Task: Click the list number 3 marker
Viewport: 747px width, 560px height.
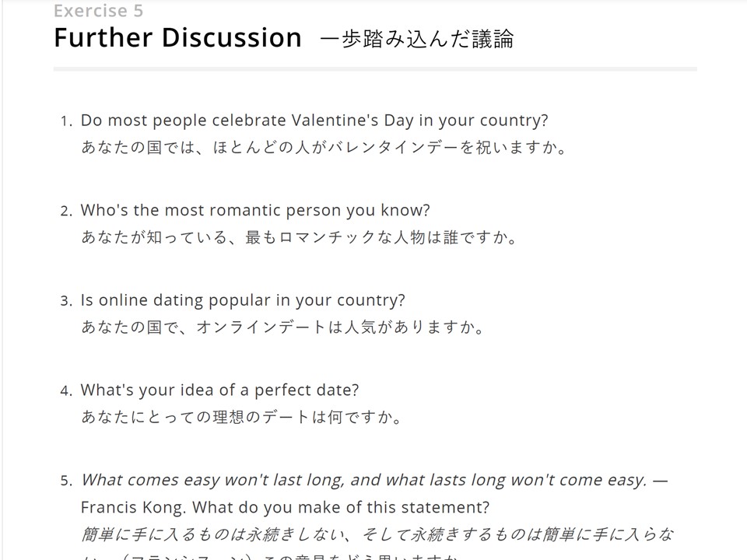Action: 66,302
